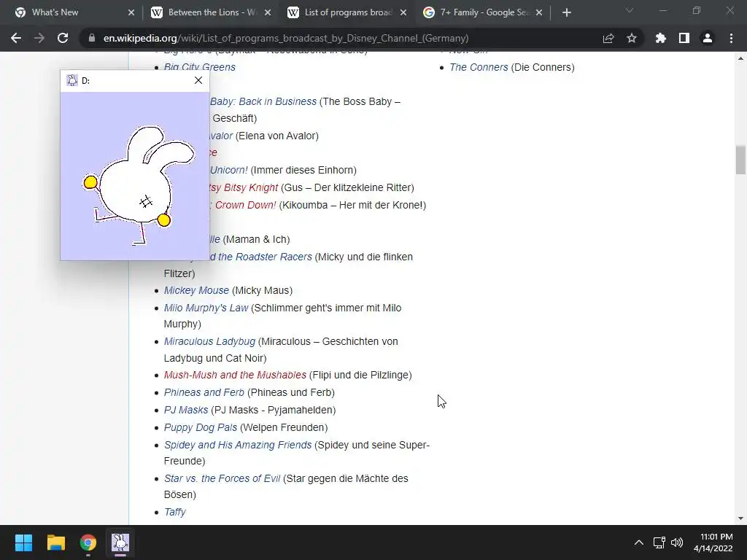Share this page icon in address bar
747x560 pixels.
pyautogui.click(x=608, y=38)
